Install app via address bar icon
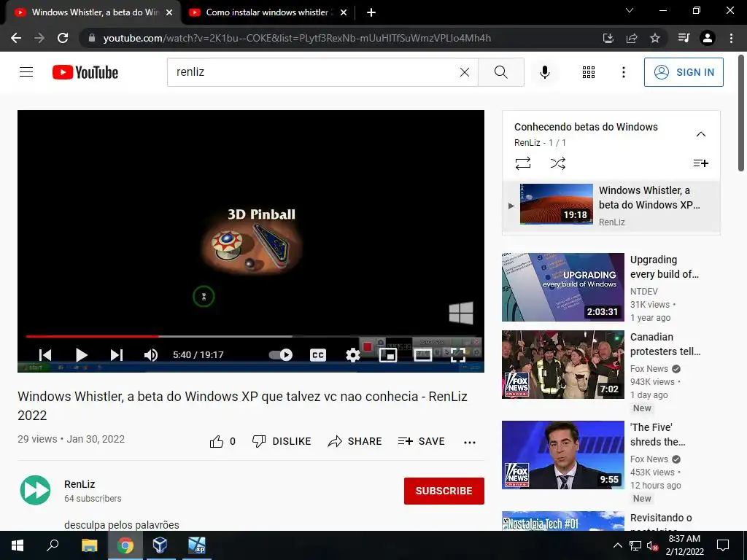The width and height of the screenshot is (747, 560). click(x=608, y=38)
